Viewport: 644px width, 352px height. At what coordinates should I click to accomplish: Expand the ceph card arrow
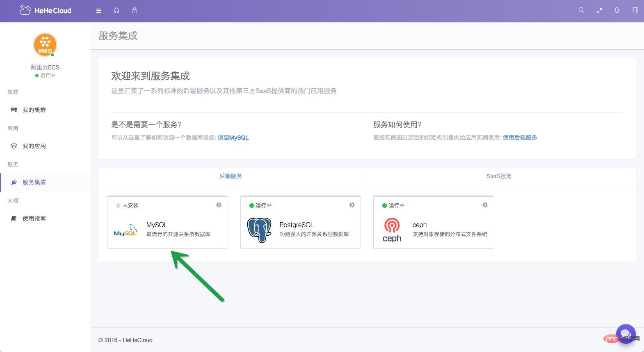485,205
